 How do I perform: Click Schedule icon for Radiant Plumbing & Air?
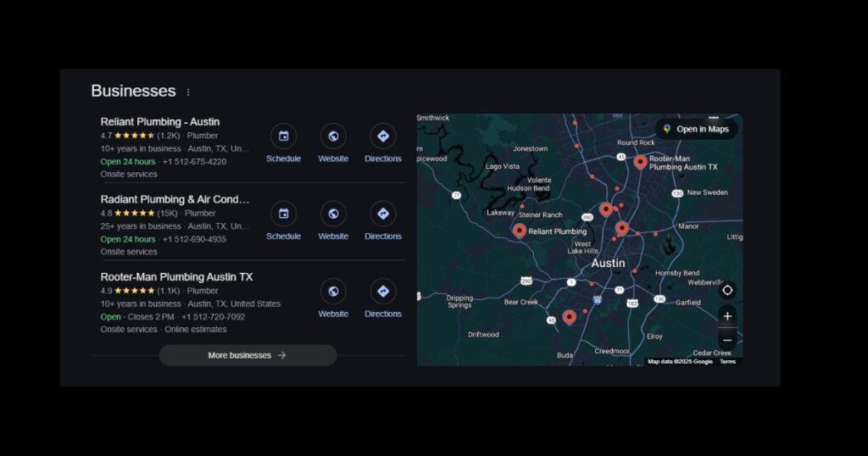(x=283, y=214)
